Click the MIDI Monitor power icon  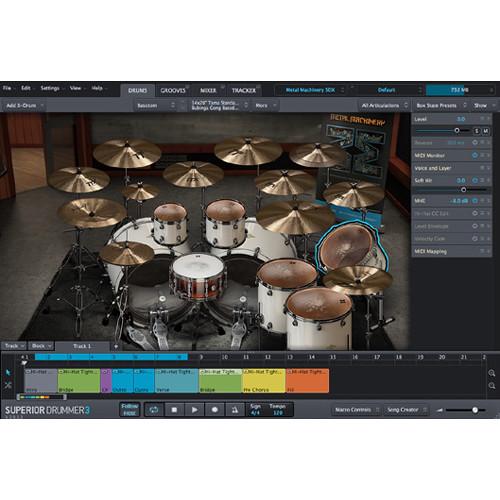(x=475, y=155)
